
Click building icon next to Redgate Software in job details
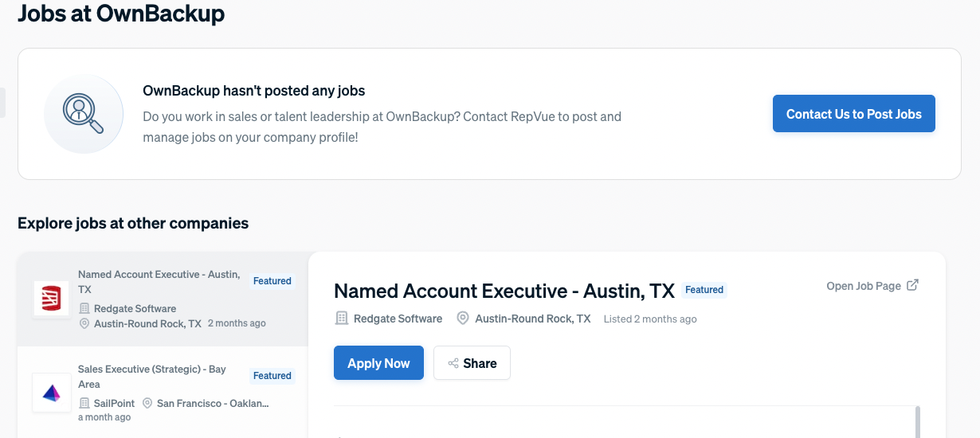coord(342,319)
